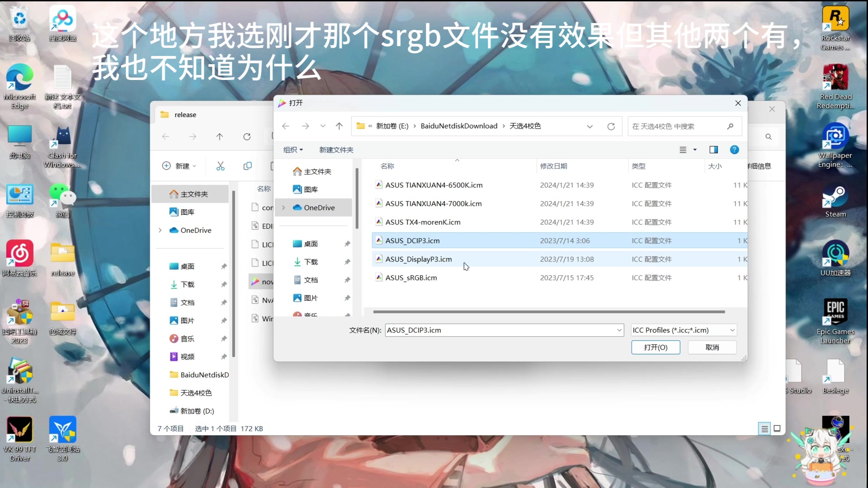This screenshot has height=488, width=868.
Task: Click 打开(O) button to open selected file
Action: click(x=656, y=347)
